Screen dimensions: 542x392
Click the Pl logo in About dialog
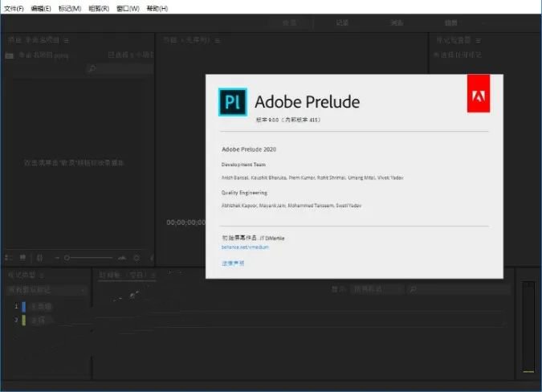(x=233, y=102)
